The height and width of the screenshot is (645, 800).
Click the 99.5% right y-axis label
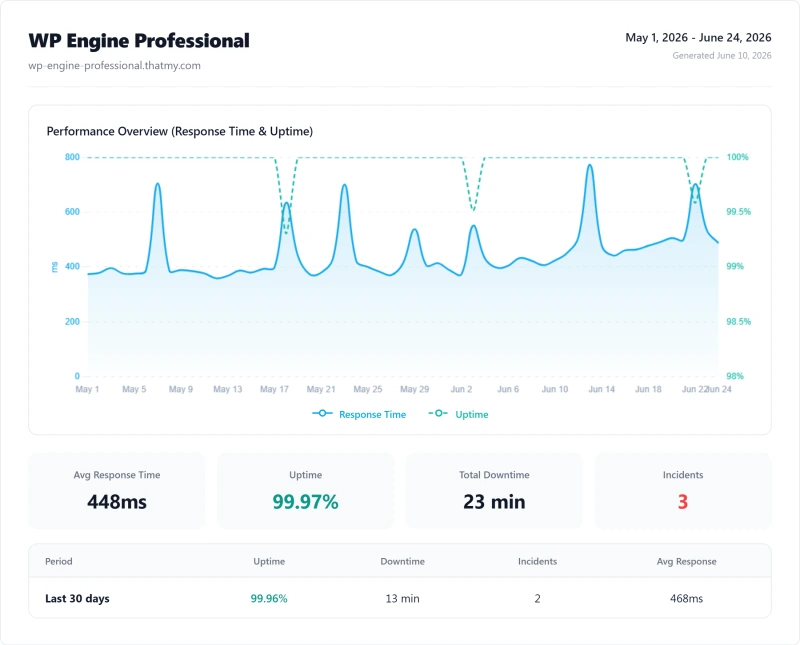click(738, 212)
